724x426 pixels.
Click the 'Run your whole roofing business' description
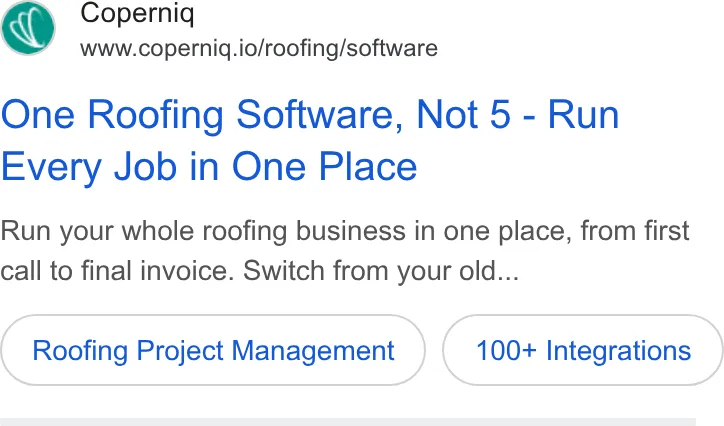point(344,251)
